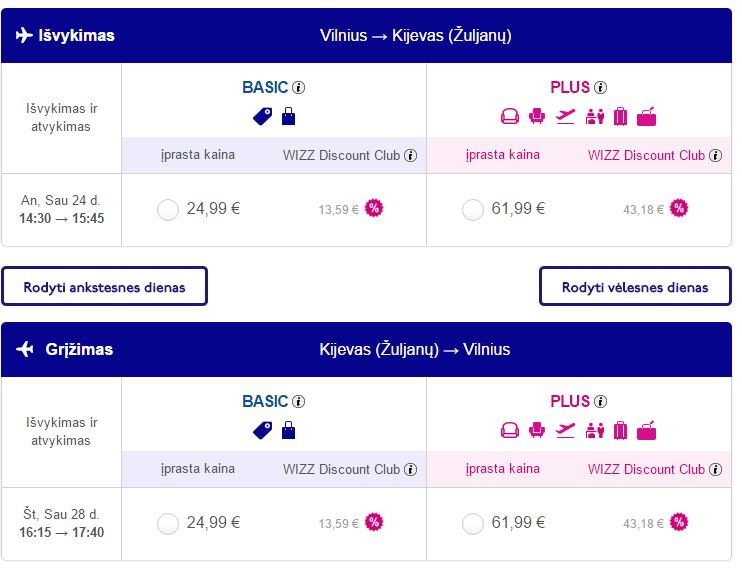Viewport: 742px width, 574px height.
Task: Select PLUS 61,99 € return fare radio
Action: click(x=472, y=524)
